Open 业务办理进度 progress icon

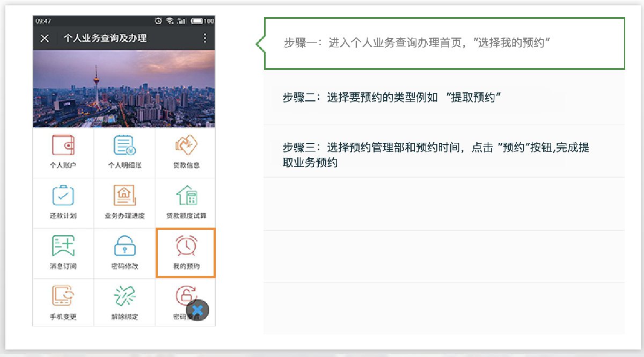[x=125, y=196]
